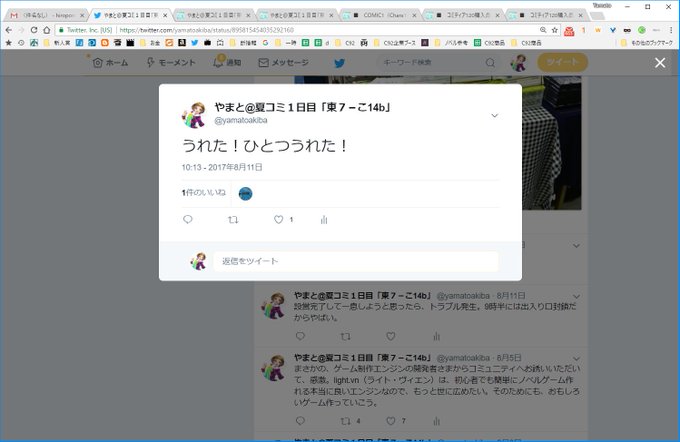Click the browser forward arrow
The height and width of the screenshot is (442, 680).
21,30
